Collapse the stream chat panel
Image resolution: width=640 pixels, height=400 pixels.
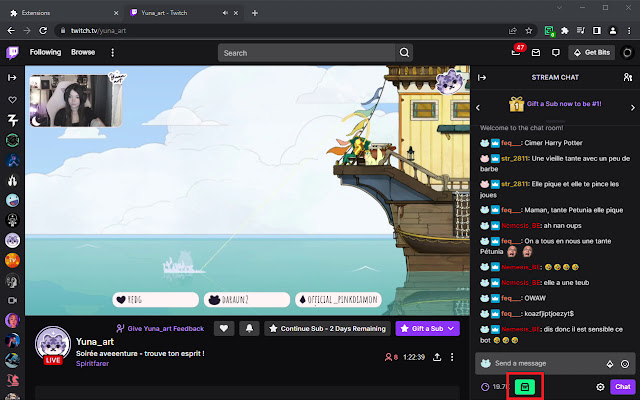[482, 78]
